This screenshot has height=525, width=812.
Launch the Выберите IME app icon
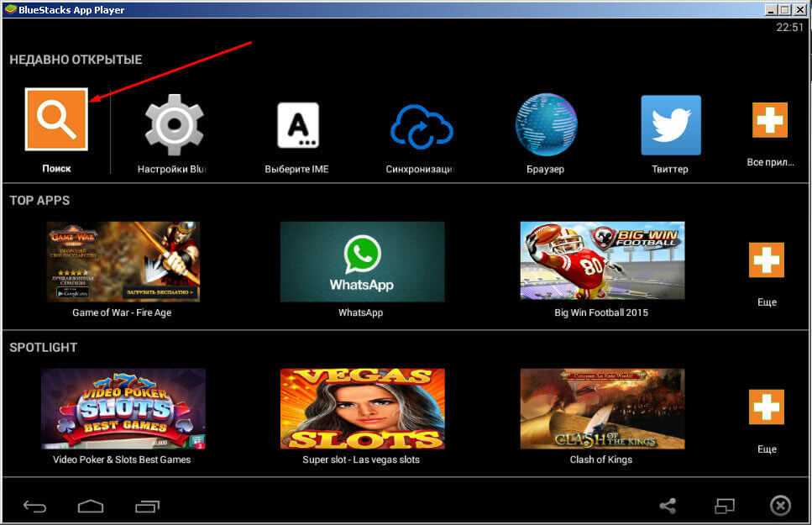pos(297,125)
